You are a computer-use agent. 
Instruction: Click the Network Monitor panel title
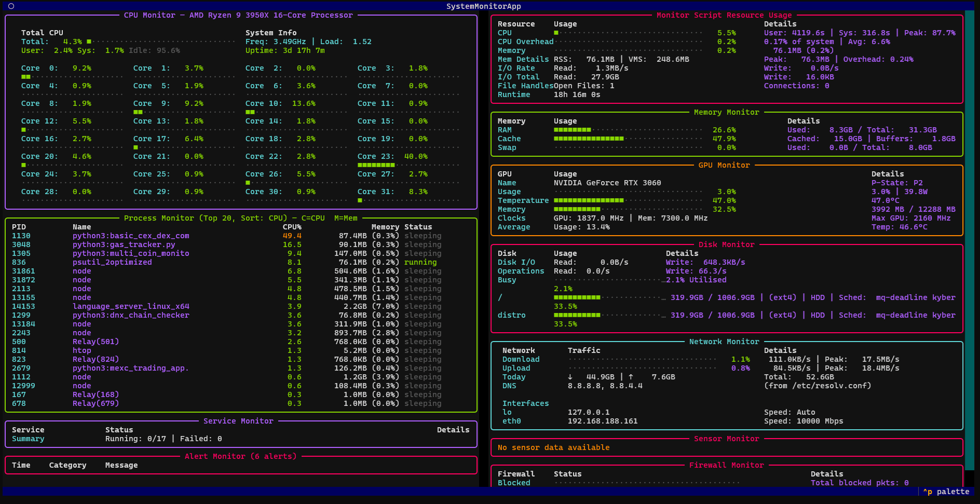click(x=724, y=342)
